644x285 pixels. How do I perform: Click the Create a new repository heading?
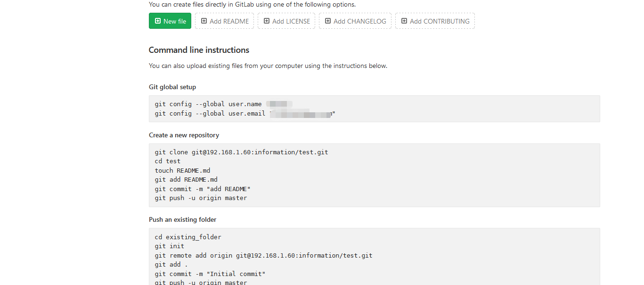click(184, 135)
